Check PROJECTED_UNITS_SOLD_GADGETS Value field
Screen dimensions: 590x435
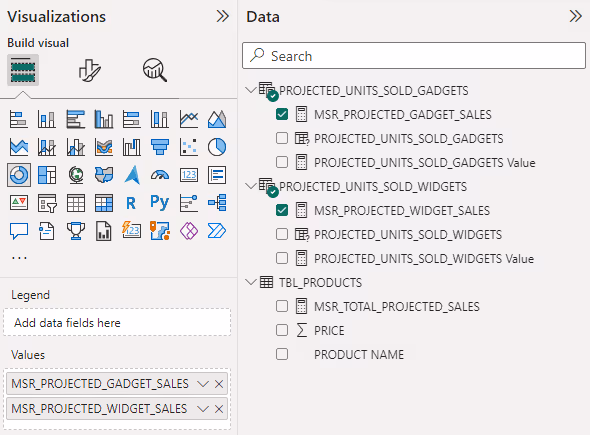[x=282, y=162]
